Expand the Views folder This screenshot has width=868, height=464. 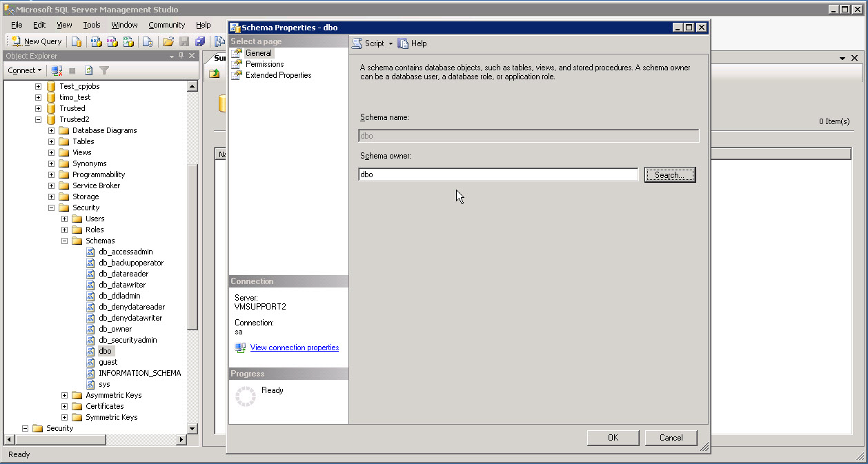(52, 152)
